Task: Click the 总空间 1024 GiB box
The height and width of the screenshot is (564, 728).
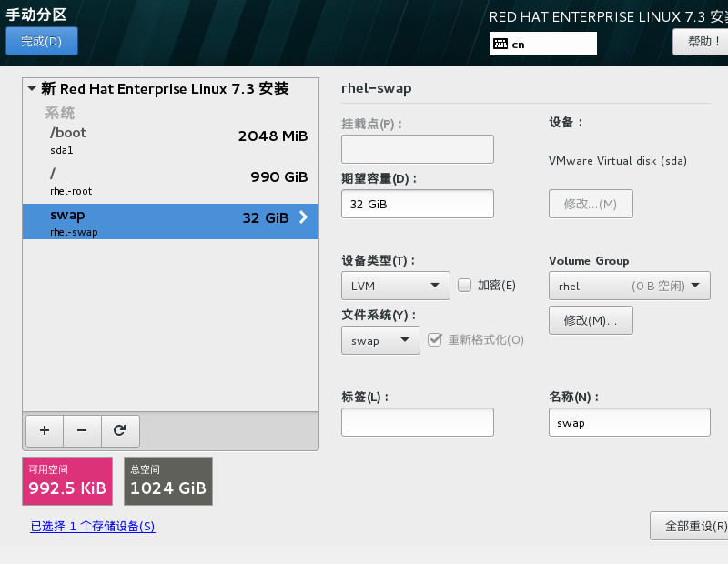Action: [168, 481]
